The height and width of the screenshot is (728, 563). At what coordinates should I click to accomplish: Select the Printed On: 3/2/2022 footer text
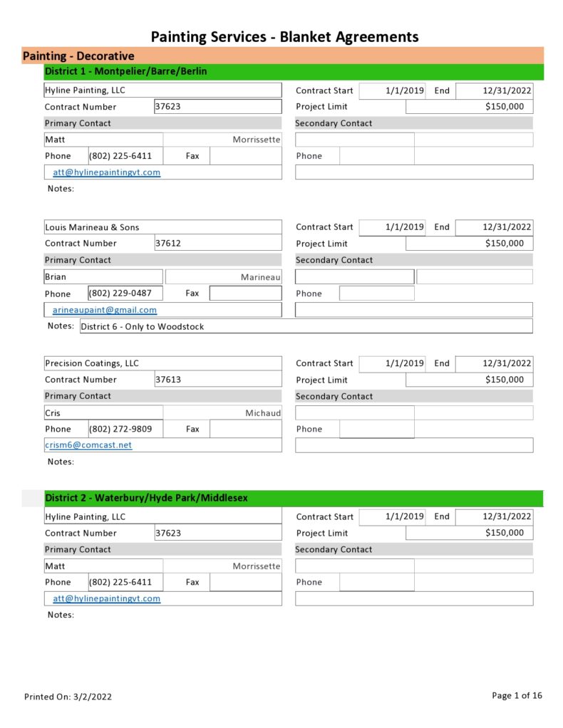coord(68,697)
